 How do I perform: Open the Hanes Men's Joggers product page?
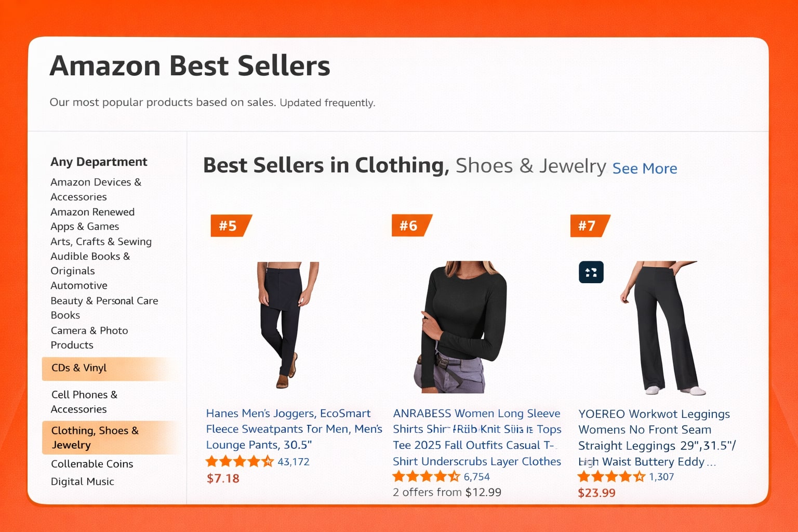[294, 429]
